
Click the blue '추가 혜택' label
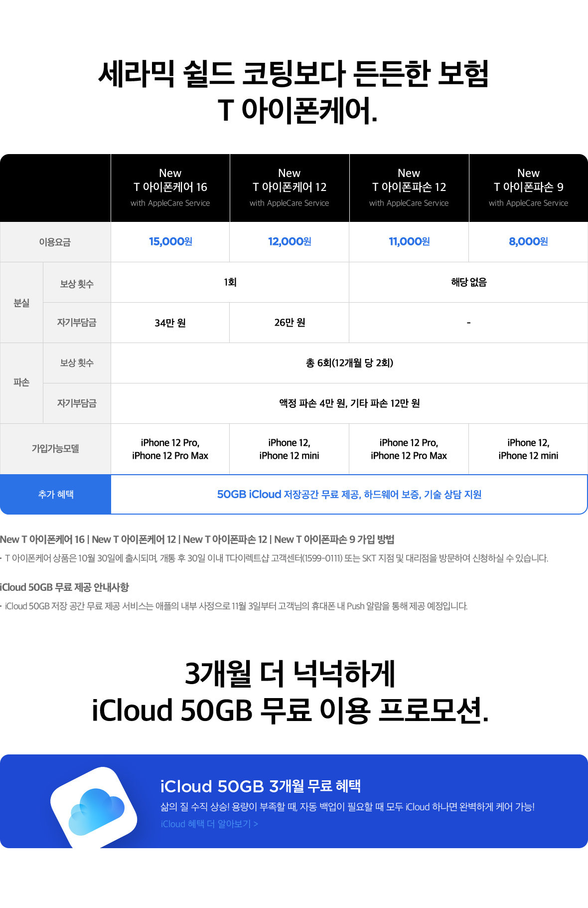(x=55, y=494)
